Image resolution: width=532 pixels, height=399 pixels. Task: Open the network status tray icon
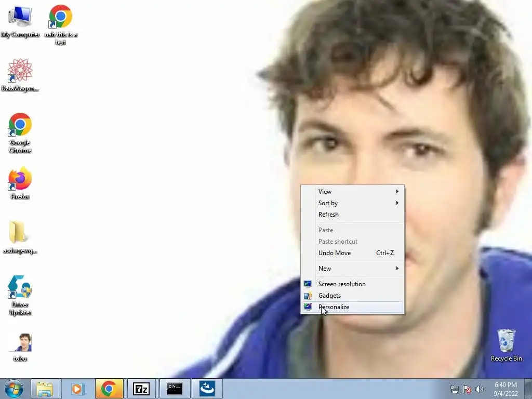point(454,389)
